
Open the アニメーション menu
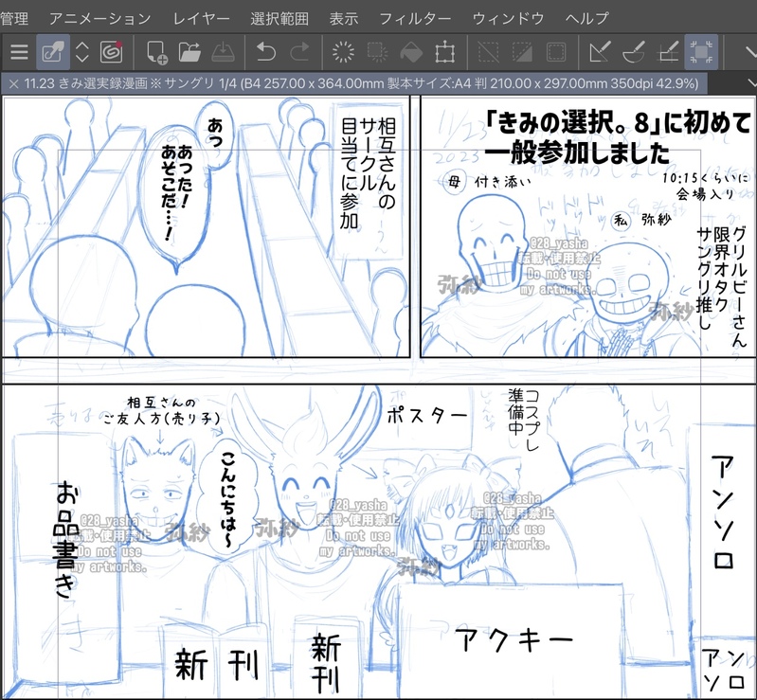coord(99,18)
